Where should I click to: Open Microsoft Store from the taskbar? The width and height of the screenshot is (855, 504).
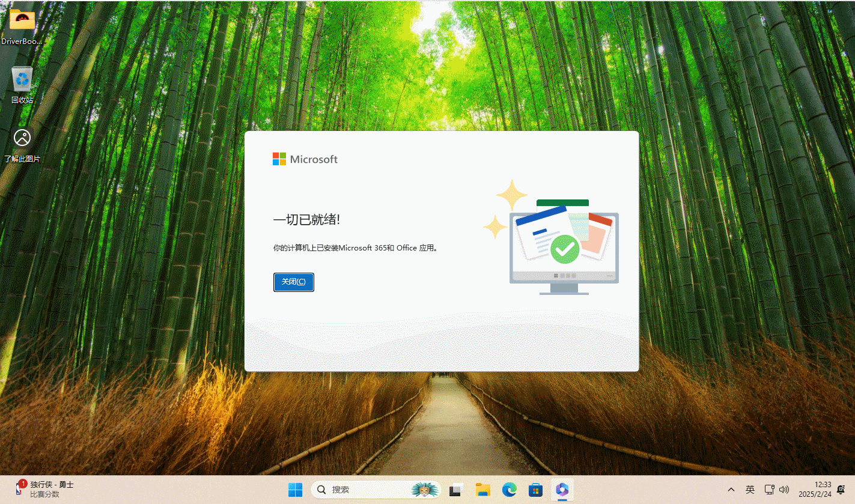pyautogui.click(x=535, y=490)
